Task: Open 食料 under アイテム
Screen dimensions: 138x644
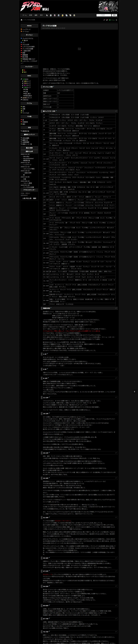Action: pyautogui.click(x=24, y=107)
